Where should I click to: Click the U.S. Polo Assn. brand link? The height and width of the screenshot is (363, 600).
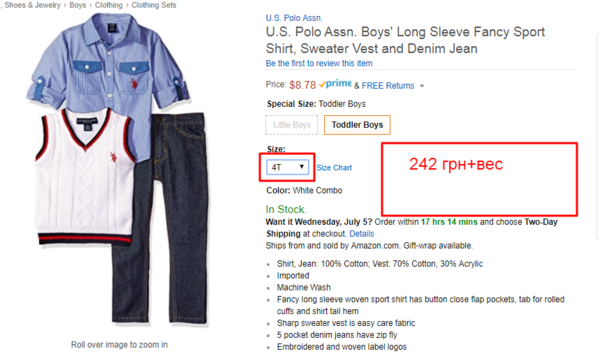[x=294, y=18]
